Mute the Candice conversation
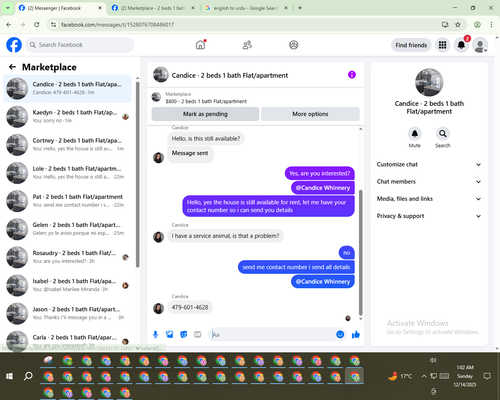The width and height of the screenshot is (500, 400). coord(415,134)
